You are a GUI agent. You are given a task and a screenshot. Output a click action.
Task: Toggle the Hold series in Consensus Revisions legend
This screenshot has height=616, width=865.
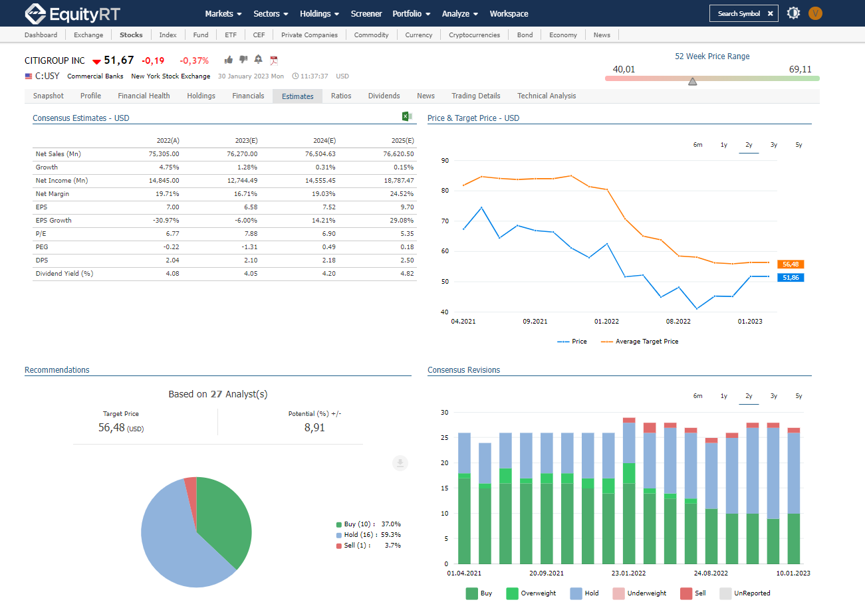point(584,593)
